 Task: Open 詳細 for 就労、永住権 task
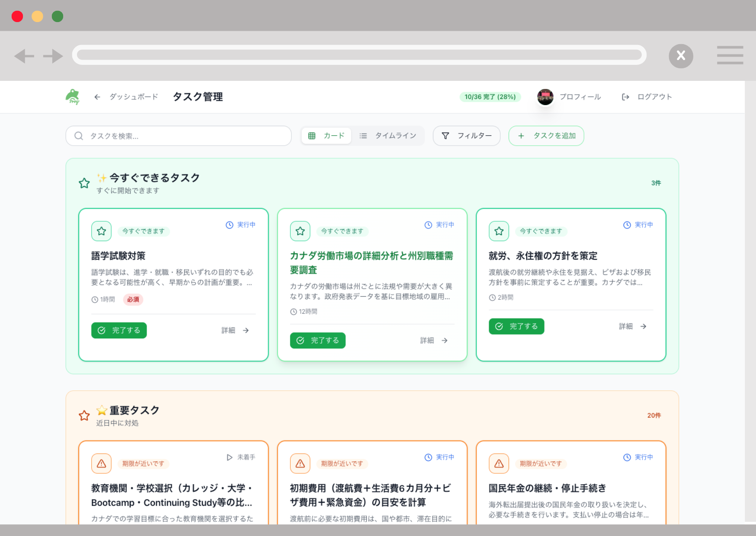(x=633, y=326)
